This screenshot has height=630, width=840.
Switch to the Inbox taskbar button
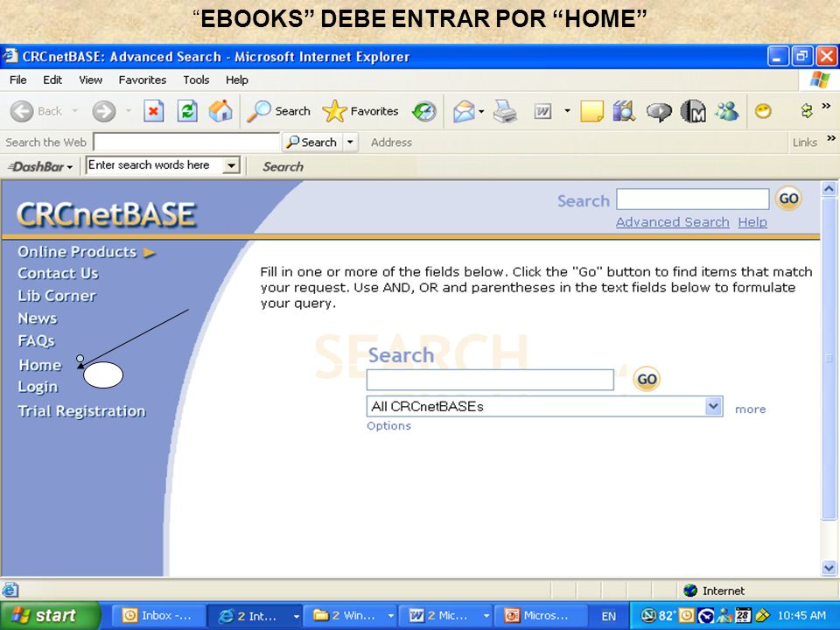pyautogui.click(x=158, y=615)
